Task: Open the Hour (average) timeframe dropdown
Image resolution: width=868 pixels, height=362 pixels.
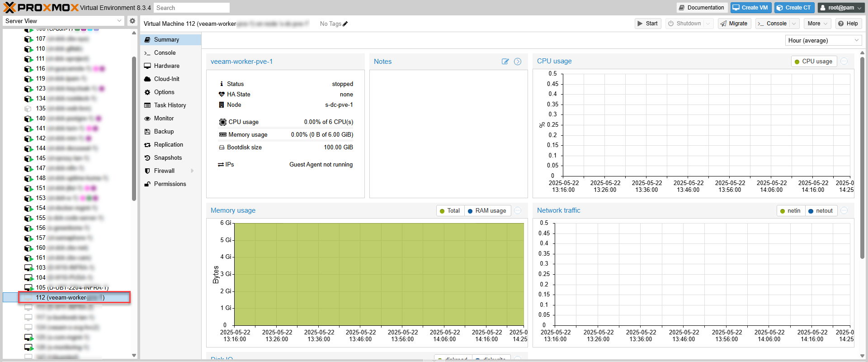Action: [857, 40]
